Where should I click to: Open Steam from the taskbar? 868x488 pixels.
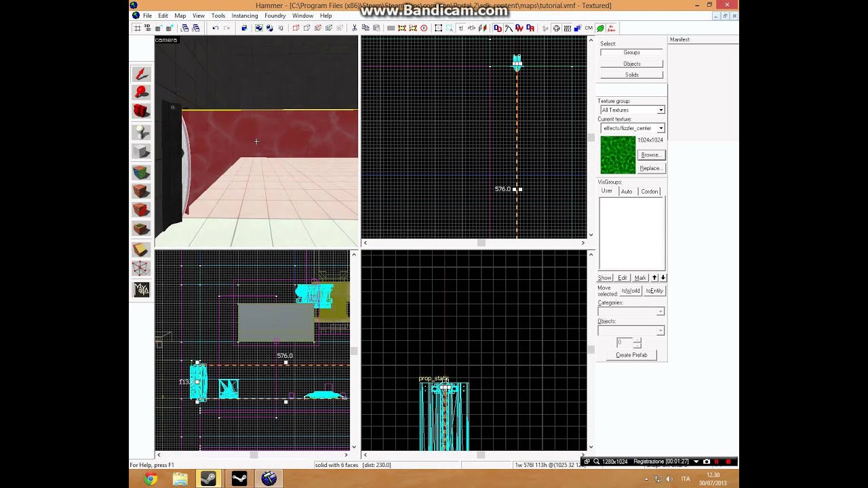[x=210, y=479]
